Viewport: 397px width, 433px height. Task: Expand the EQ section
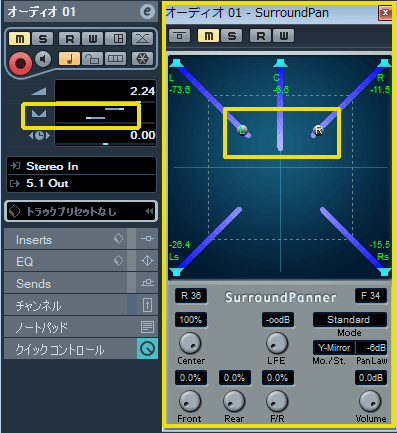tap(65, 261)
